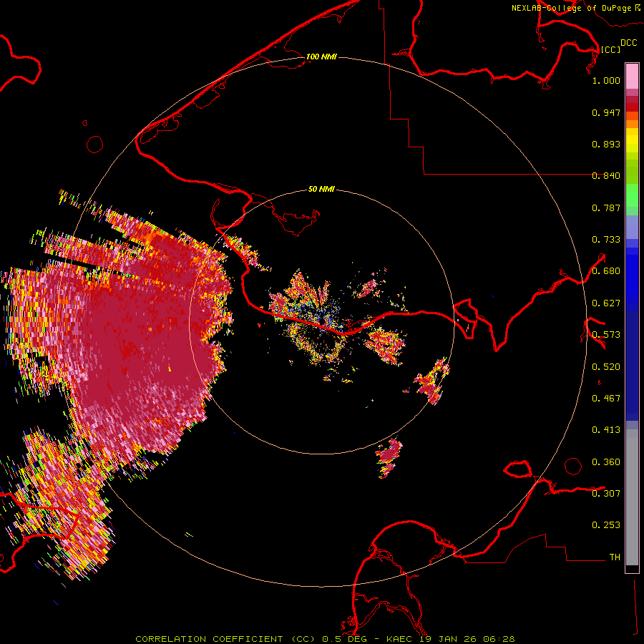The width and height of the screenshot is (644, 644).
Task: Click the 0.253 scale value
Action: pyautogui.click(x=606, y=525)
